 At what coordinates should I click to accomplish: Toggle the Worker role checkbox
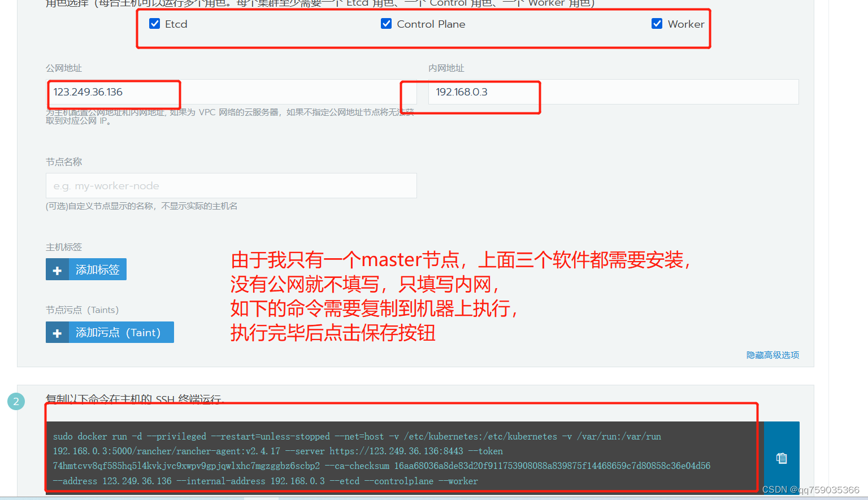click(x=657, y=24)
